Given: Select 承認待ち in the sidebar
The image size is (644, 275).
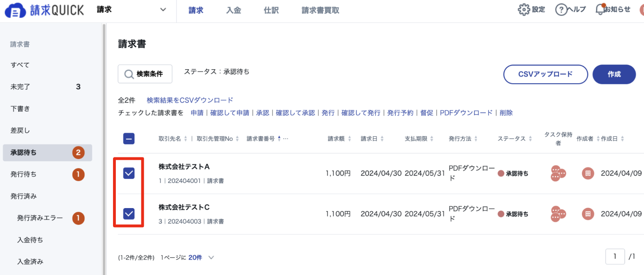Looking at the screenshot, I should 47,153.
